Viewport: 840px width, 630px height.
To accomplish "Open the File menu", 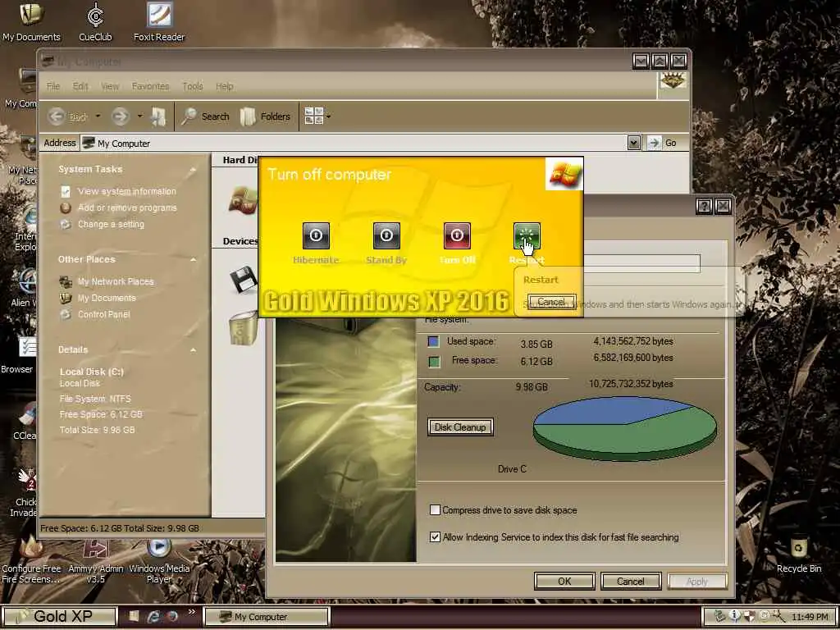I will pyautogui.click(x=53, y=86).
